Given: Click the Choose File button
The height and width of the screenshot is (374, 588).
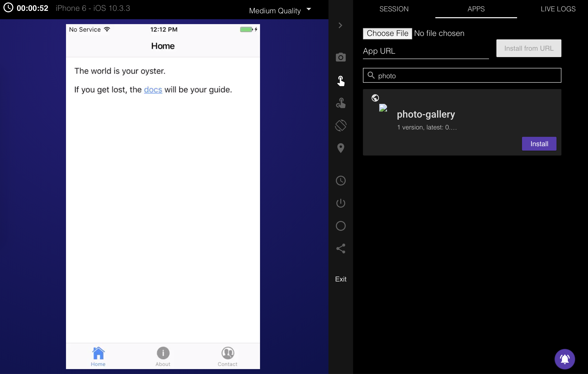Looking at the screenshot, I should click(x=387, y=33).
